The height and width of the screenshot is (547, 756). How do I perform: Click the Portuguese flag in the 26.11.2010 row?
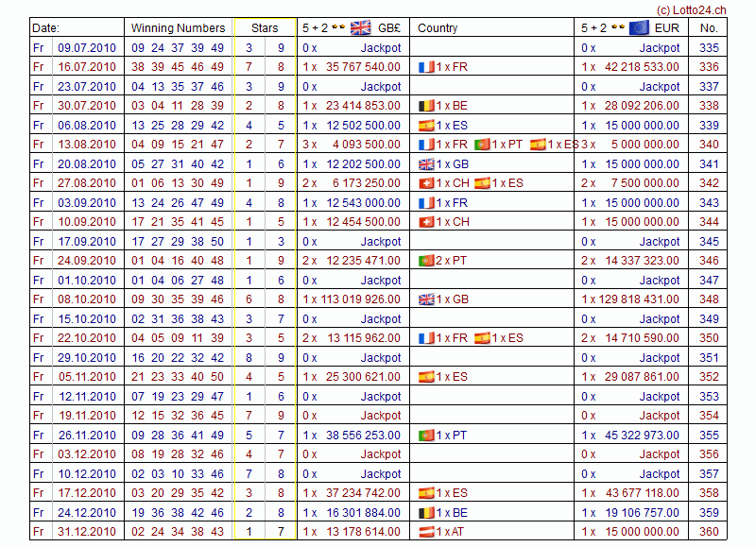point(425,436)
